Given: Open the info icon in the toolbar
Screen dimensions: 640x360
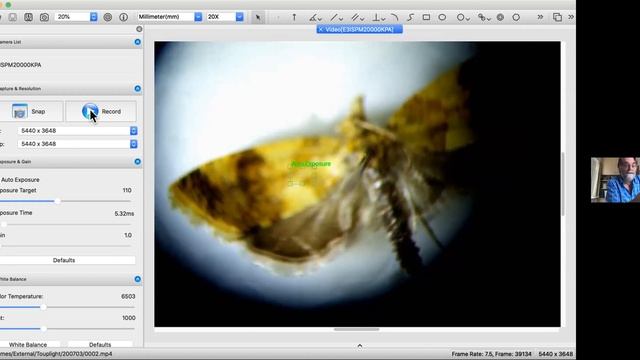Looking at the screenshot, I should [123, 17].
